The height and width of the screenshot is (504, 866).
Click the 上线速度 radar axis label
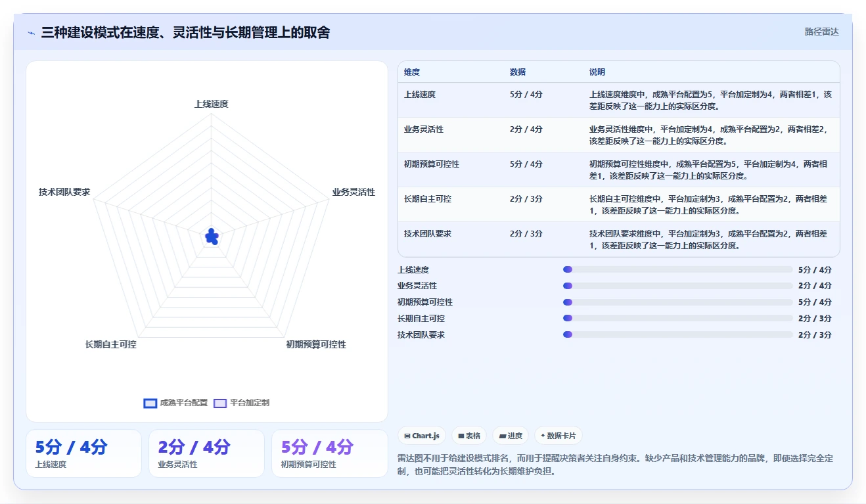pos(212,104)
